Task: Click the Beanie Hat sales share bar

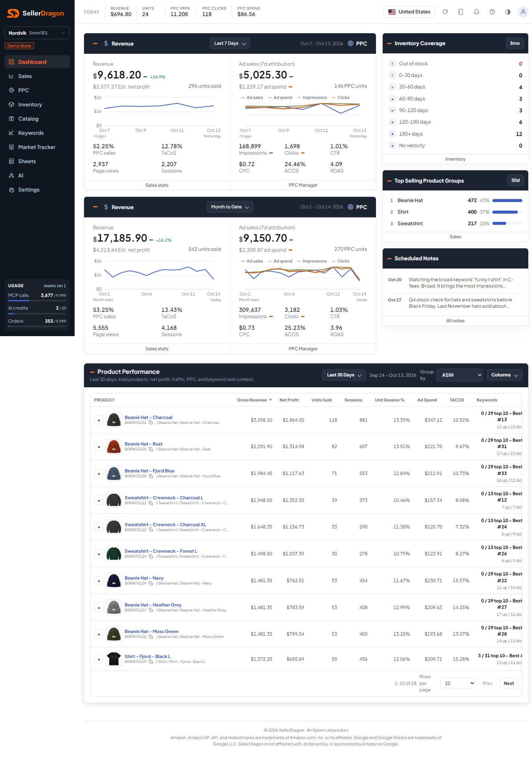Action: 507,201
